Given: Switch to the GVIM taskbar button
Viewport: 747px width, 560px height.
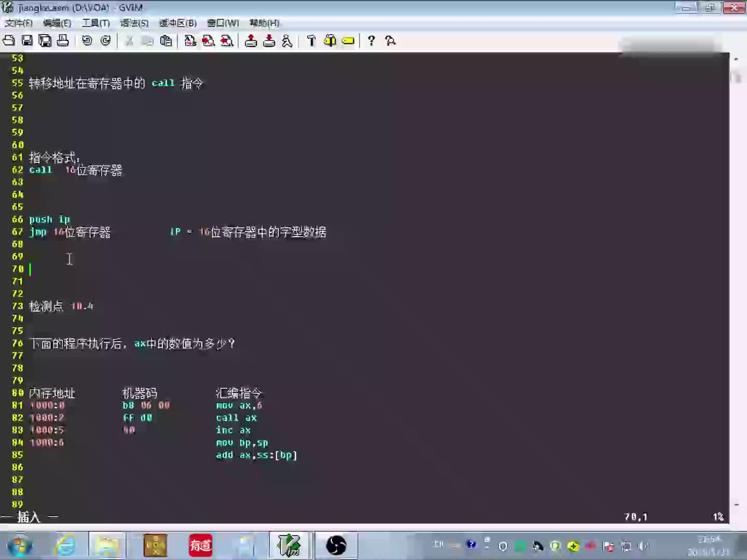Looking at the screenshot, I should pyautogui.click(x=289, y=545).
